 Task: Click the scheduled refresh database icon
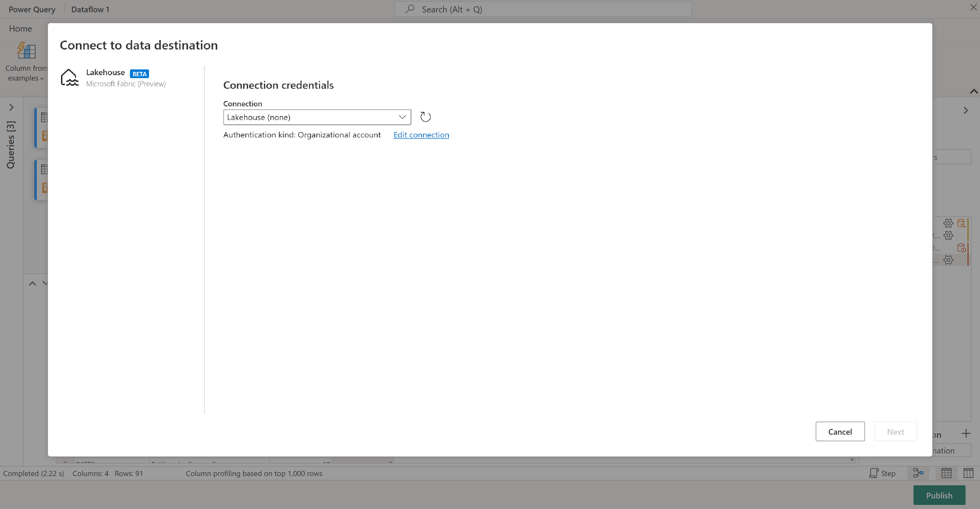click(962, 248)
